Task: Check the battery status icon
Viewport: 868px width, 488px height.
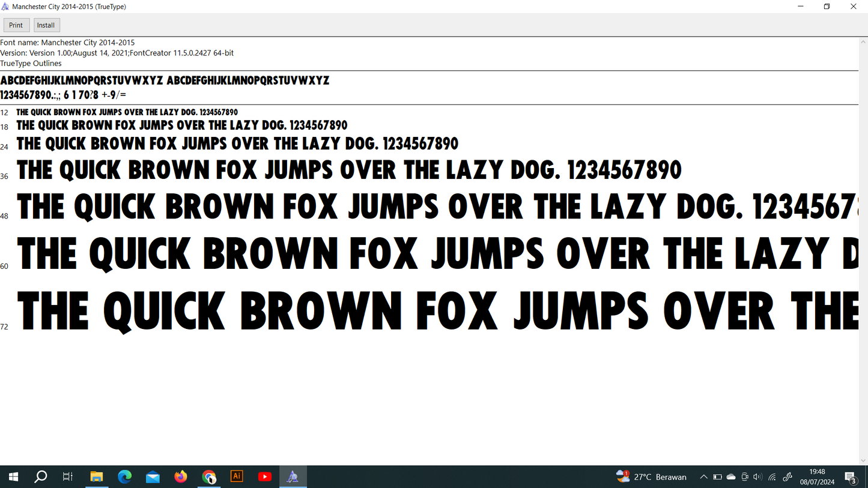Action: 717,477
